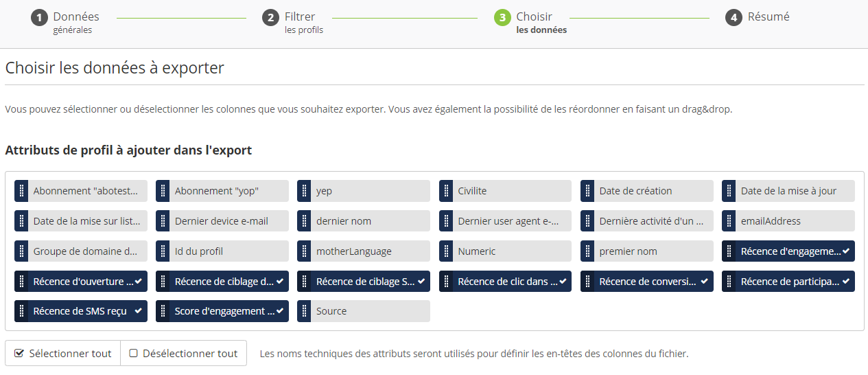Check the Sélectionner tout option

(63, 354)
